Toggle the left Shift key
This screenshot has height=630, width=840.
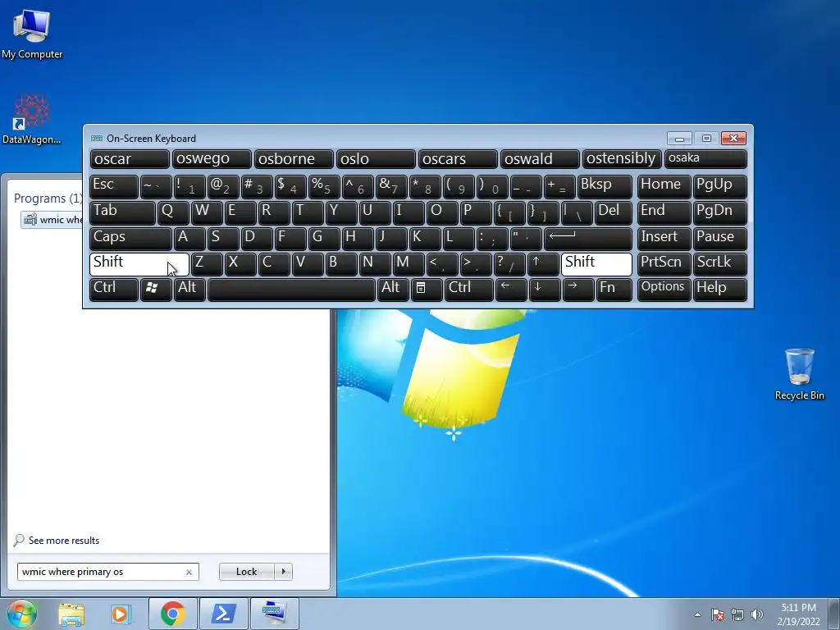coord(139,263)
